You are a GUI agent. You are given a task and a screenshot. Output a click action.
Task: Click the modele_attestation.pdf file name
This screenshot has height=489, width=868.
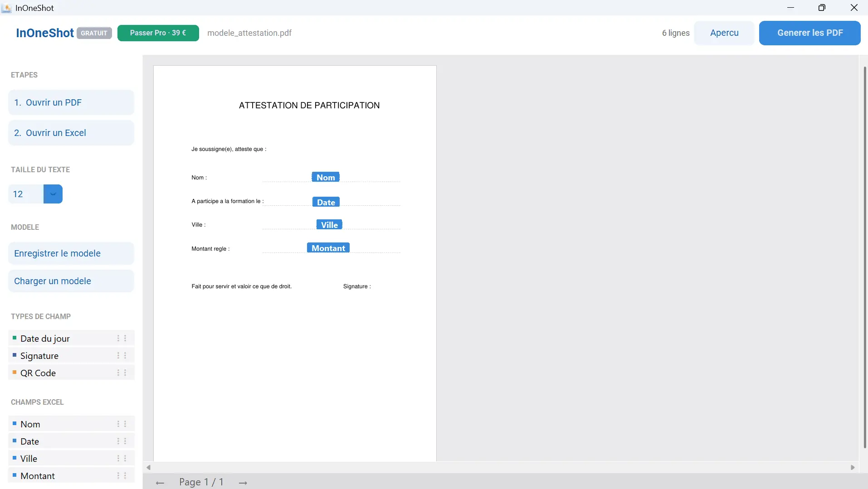tap(249, 33)
